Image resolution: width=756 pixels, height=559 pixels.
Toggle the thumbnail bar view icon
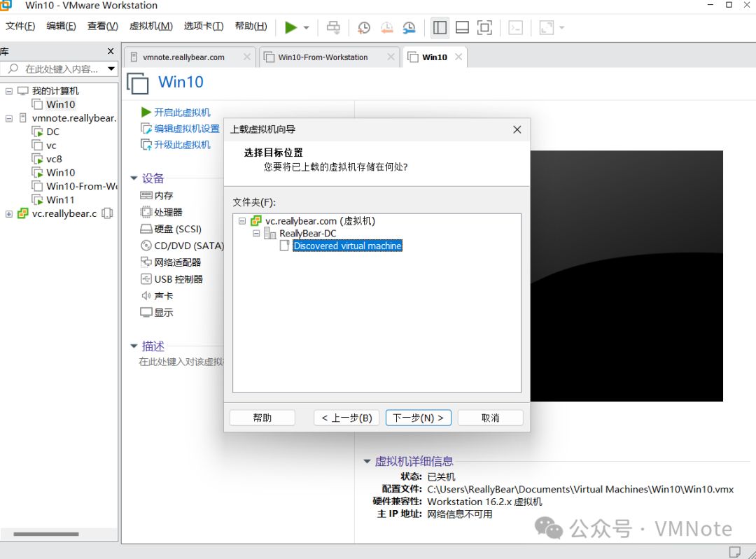[x=463, y=27]
